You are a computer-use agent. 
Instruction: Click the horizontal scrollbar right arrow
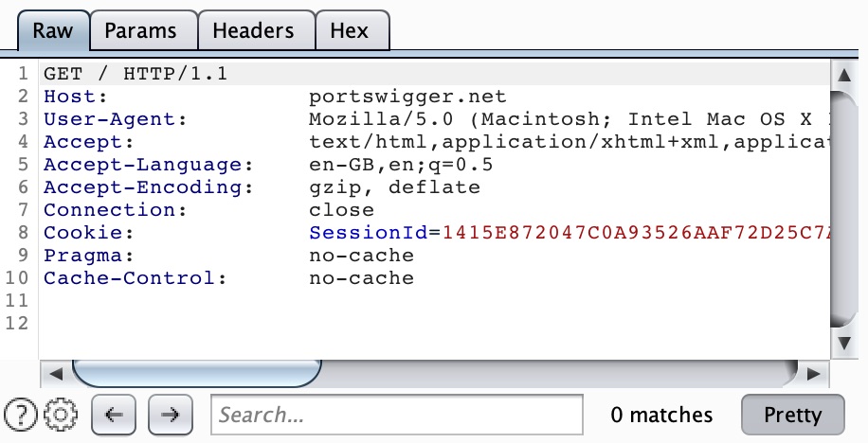pos(813,374)
